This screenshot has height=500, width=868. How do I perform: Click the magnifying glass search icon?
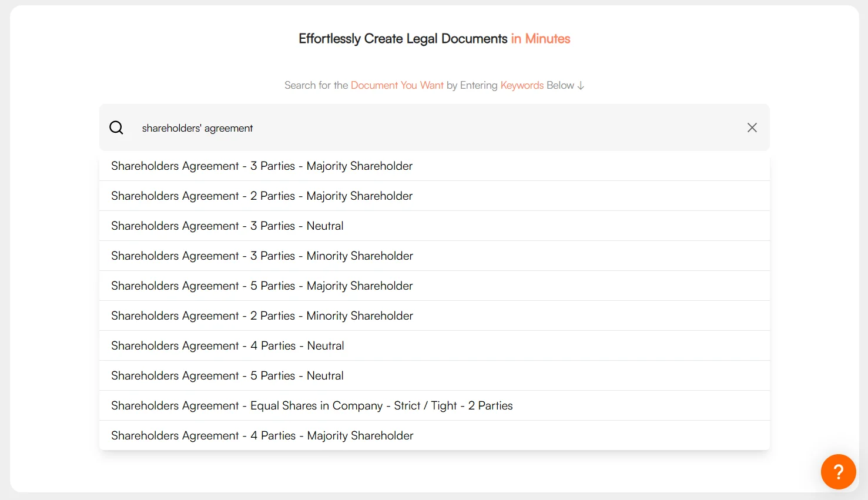click(116, 127)
